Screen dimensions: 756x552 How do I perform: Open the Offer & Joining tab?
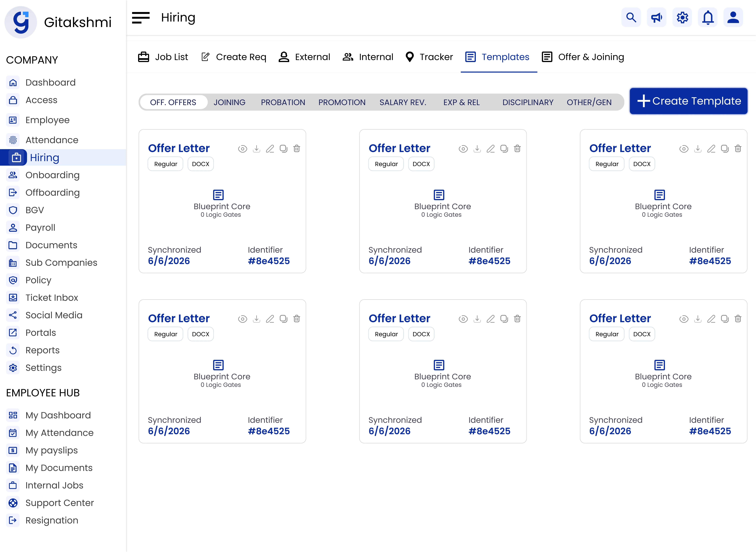coord(583,57)
